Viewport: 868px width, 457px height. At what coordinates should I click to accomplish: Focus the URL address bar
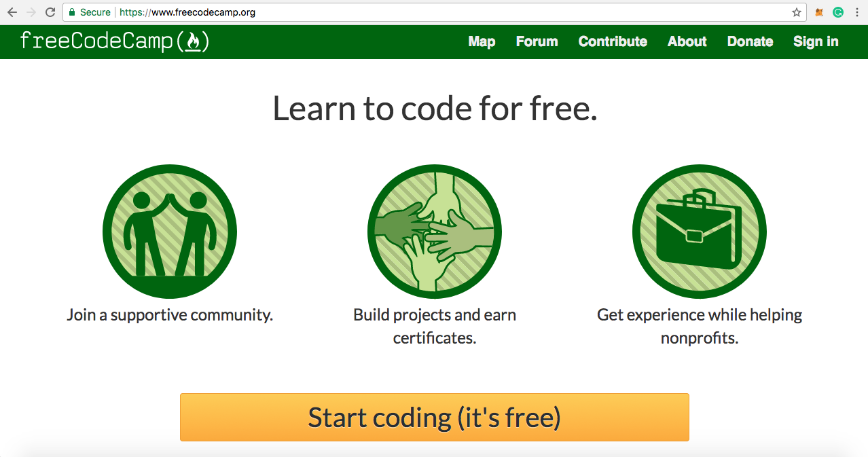[435, 12]
